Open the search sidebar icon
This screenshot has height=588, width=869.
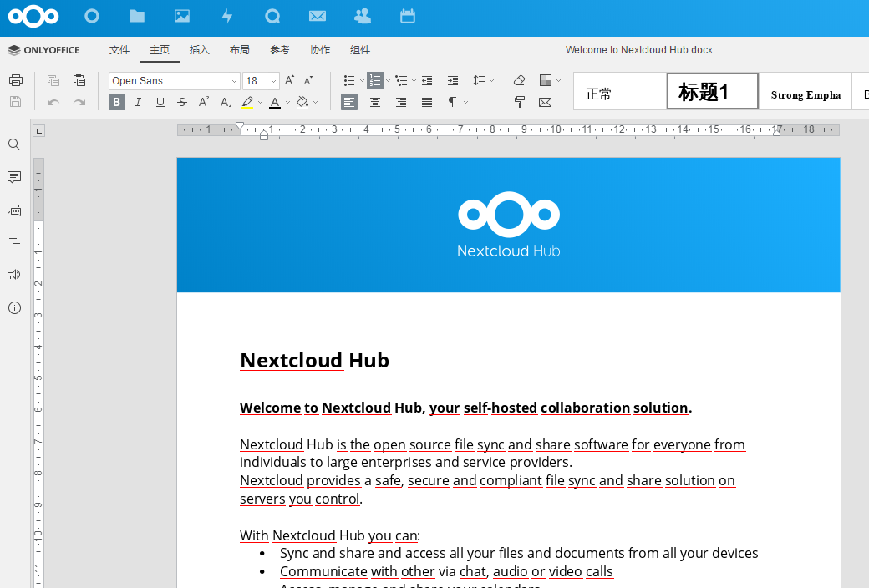coord(14,144)
